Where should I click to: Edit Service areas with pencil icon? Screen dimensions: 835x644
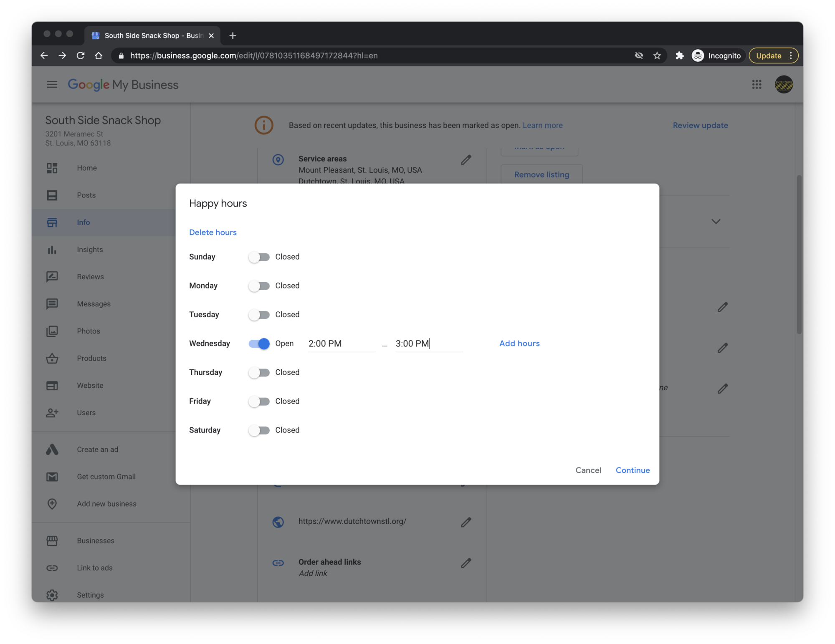(466, 160)
